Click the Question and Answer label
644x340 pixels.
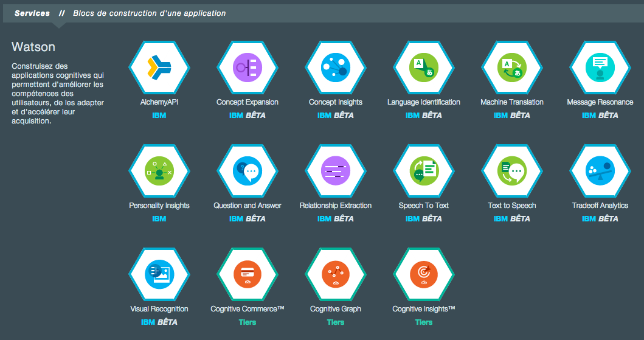point(248,206)
